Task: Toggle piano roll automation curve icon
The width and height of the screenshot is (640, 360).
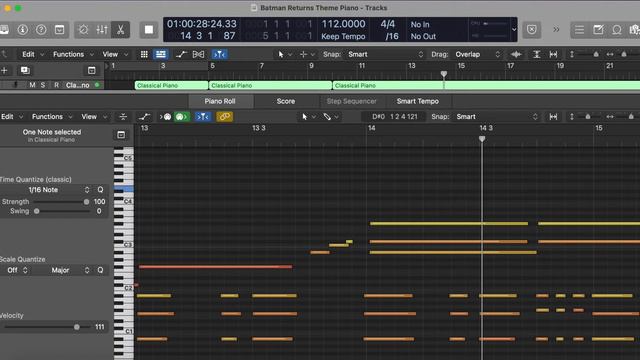Action: pos(144,117)
